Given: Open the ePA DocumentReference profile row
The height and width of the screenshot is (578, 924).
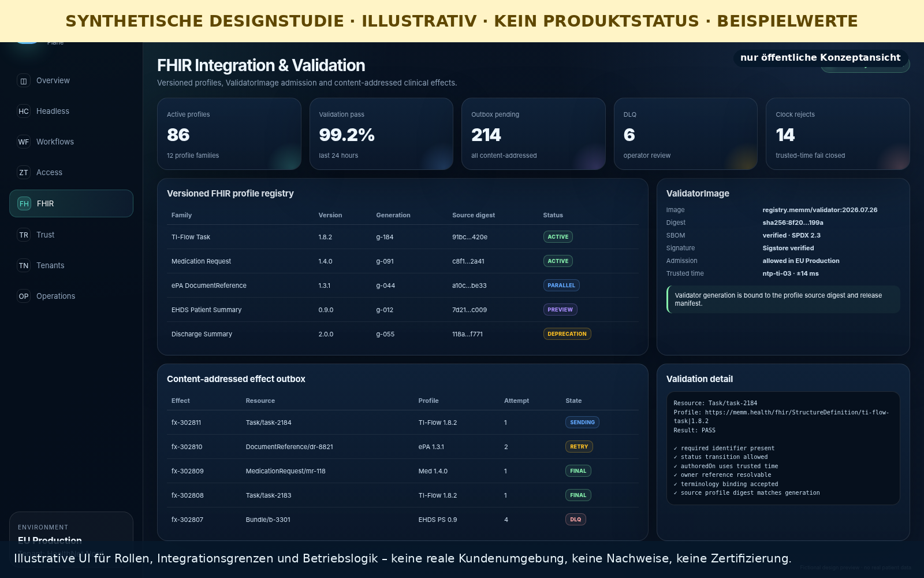Looking at the screenshot, I should (x=403, y=286).
